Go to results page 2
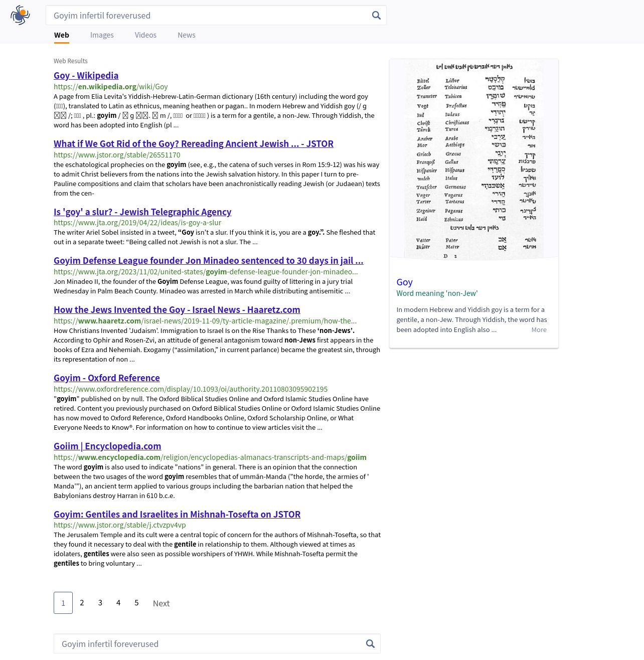644x660 pixels. click(82, 603)
